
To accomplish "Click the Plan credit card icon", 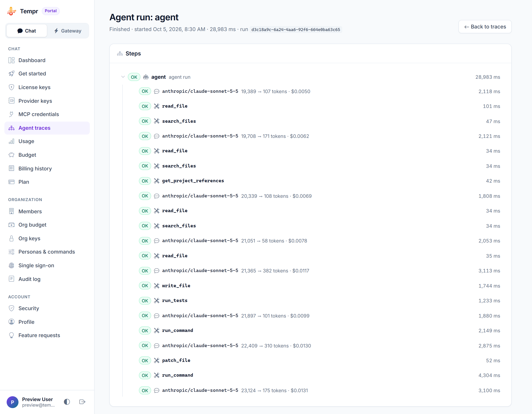I will tap(11, 182).
